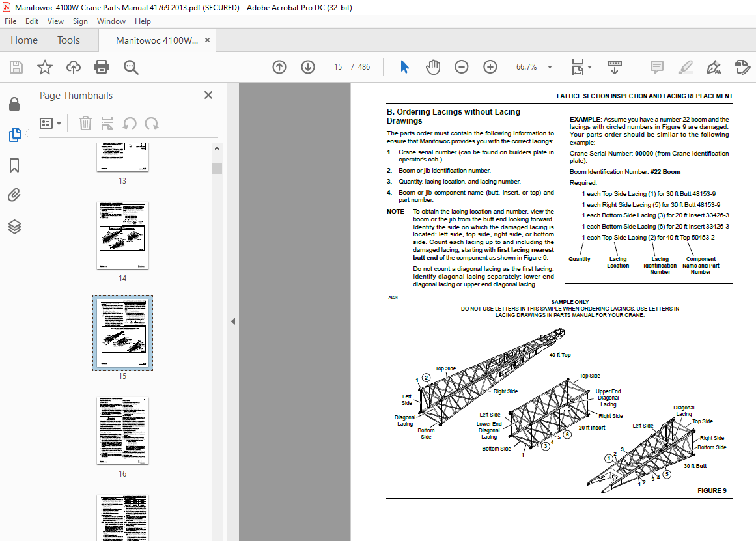Click the heading 'B. Ordering Lacings without Lacing Drawings'
The height and width of the screenshot is (541, 756).
(x=453, y=116)
